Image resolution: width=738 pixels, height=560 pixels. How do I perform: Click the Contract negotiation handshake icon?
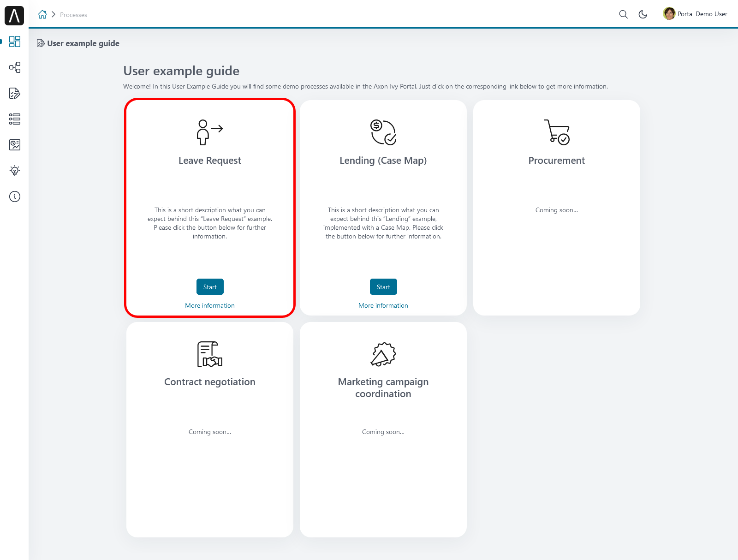tap(210, 354)
